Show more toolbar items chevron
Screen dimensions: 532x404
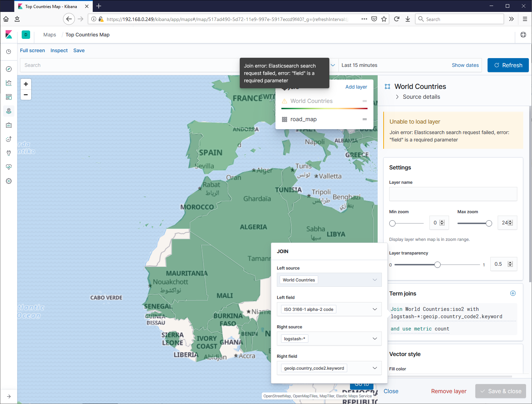click(511, 19)
